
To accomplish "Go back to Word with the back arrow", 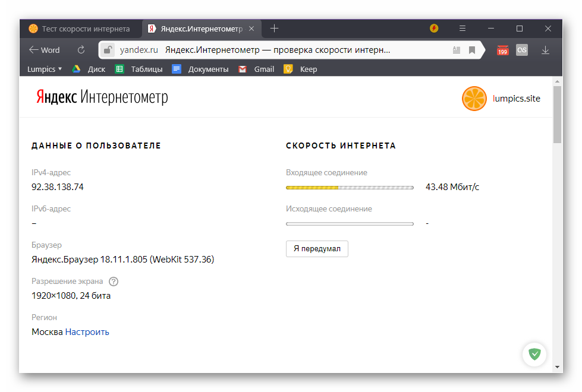I will point(44,50).
